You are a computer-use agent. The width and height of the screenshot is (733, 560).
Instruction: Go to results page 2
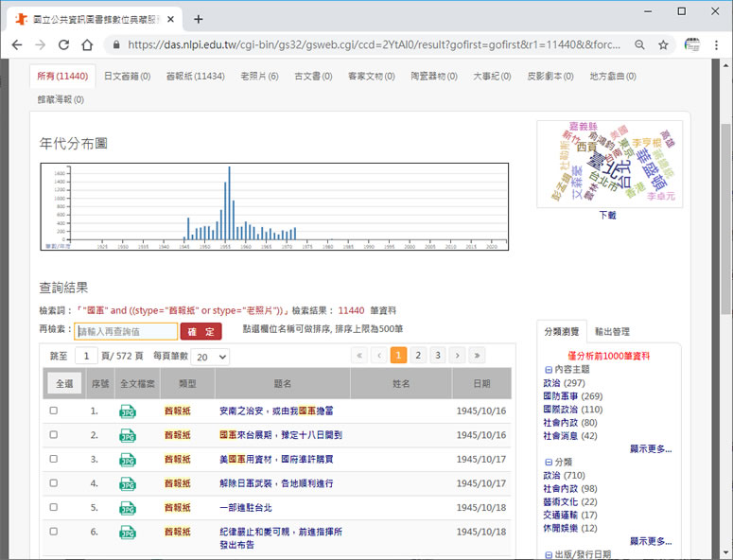click(418, 356)
